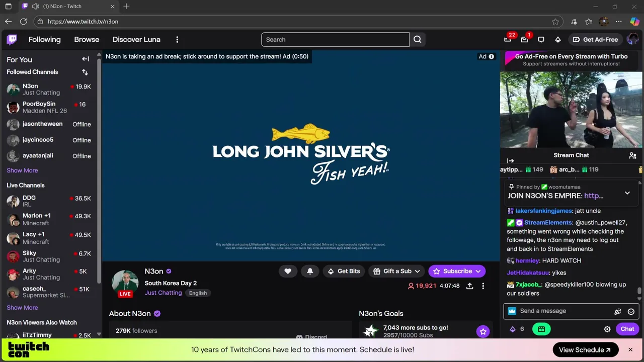This screenshot has width=644, height=362.
Task: Open the user profile avatar menu
Action: [x=632, y=40]
